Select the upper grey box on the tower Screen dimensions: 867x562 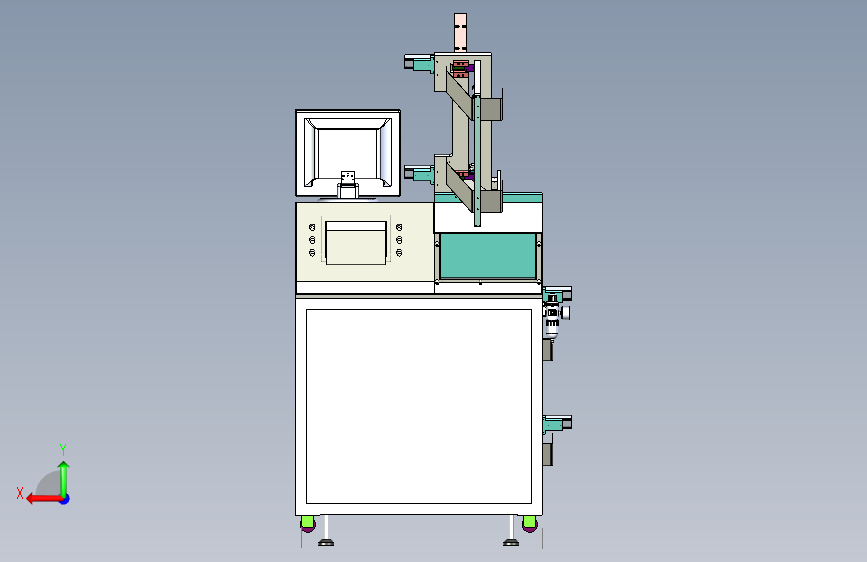point(491,108)
